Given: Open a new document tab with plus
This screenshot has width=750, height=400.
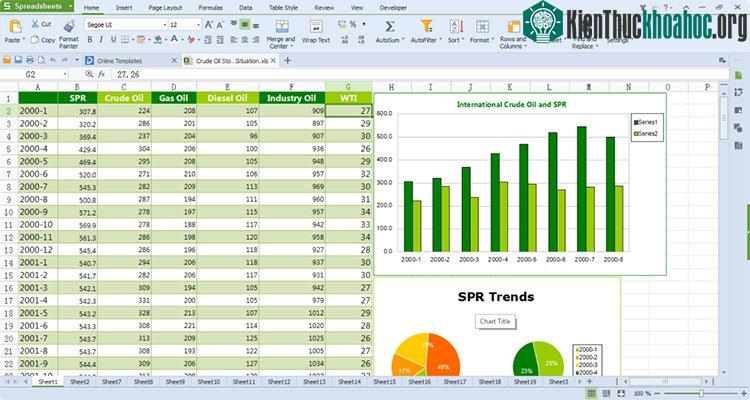Looking at the screenshot, I should tap(287, 60).
